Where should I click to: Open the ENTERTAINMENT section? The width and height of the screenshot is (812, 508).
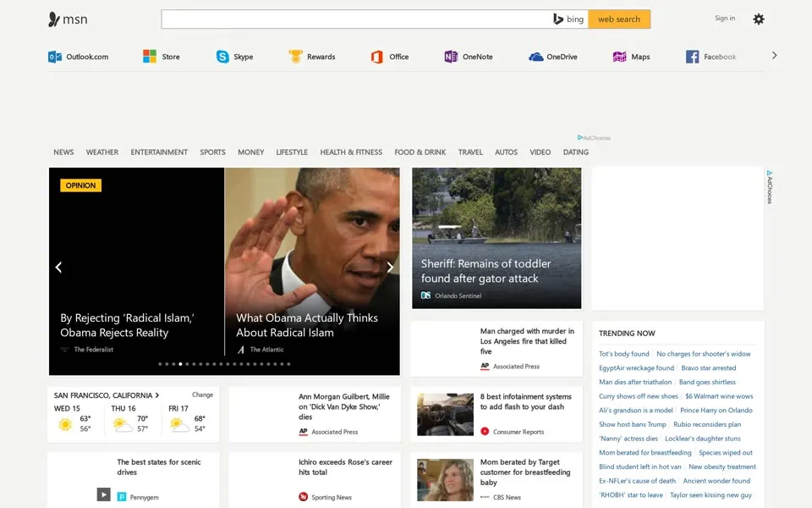click(x=159, y=152)
